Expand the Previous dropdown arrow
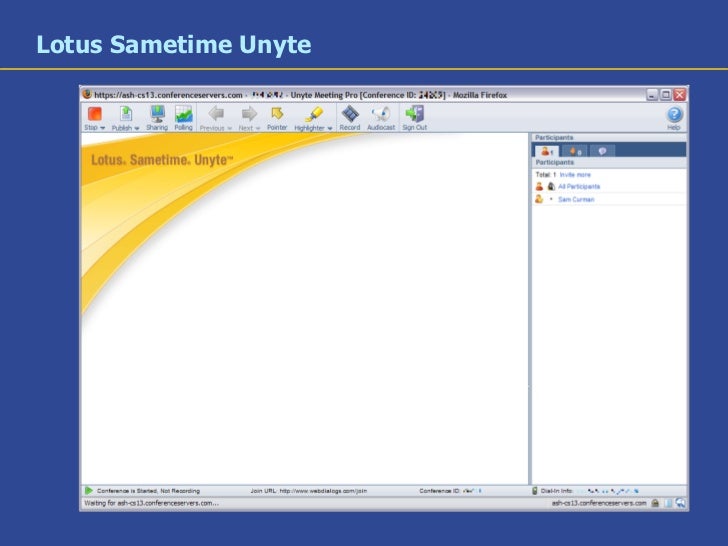The width and height of the screenshot is (728, 546). [x=229, y=129]
